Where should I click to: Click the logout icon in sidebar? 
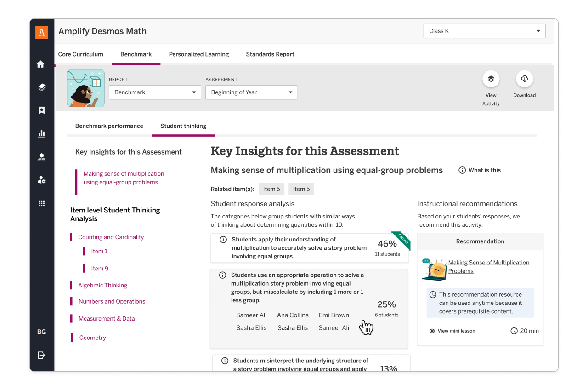[41, 355]
